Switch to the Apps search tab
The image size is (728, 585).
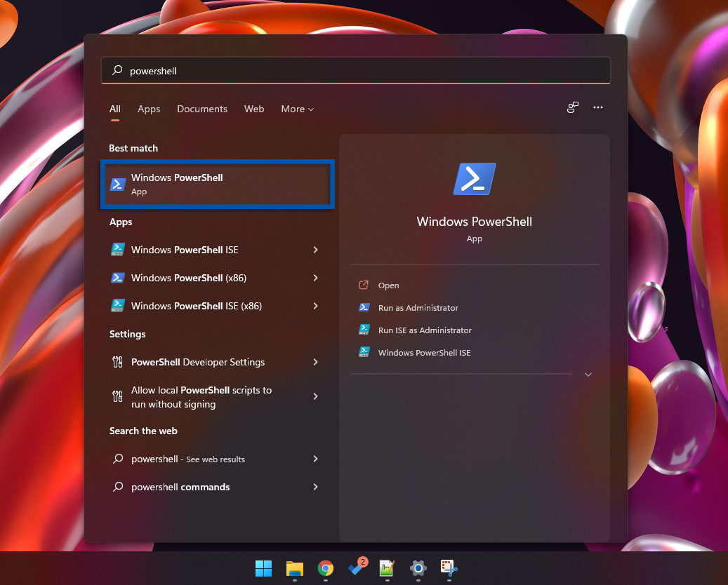(149, 109)
